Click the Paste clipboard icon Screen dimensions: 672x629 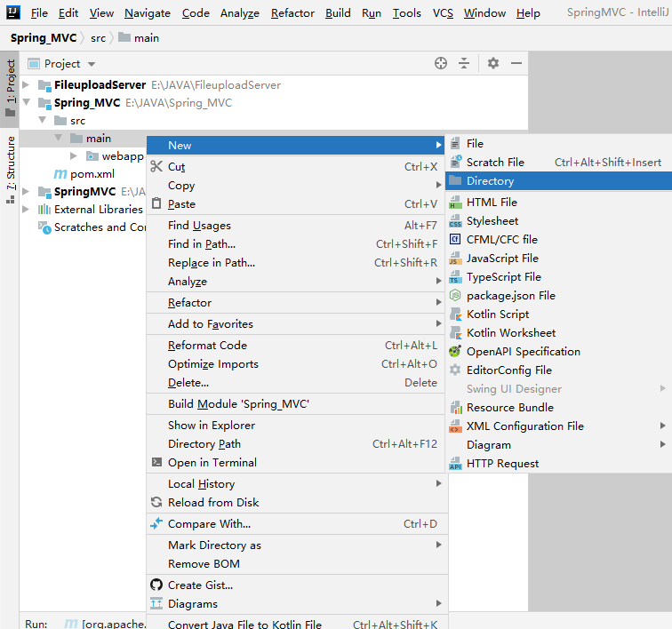156,203
